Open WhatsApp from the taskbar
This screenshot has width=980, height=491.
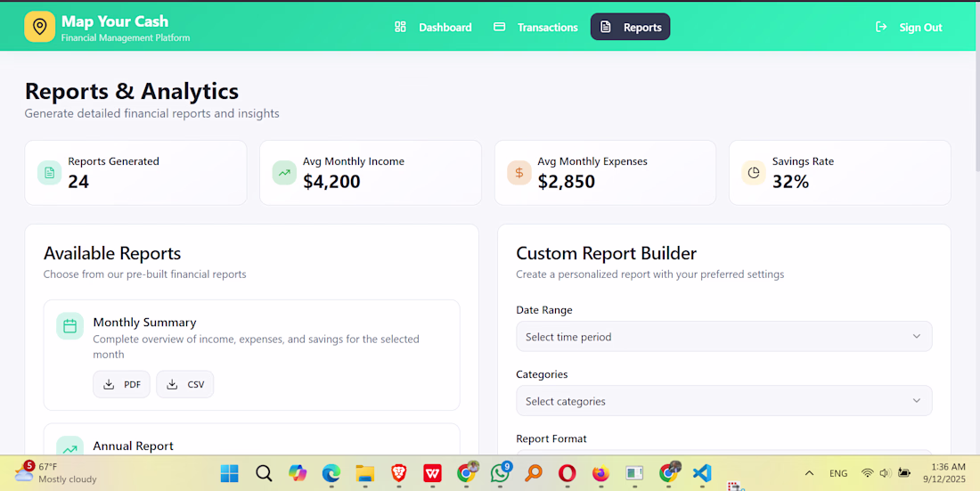pyautogui.click(x=500, y=473)
